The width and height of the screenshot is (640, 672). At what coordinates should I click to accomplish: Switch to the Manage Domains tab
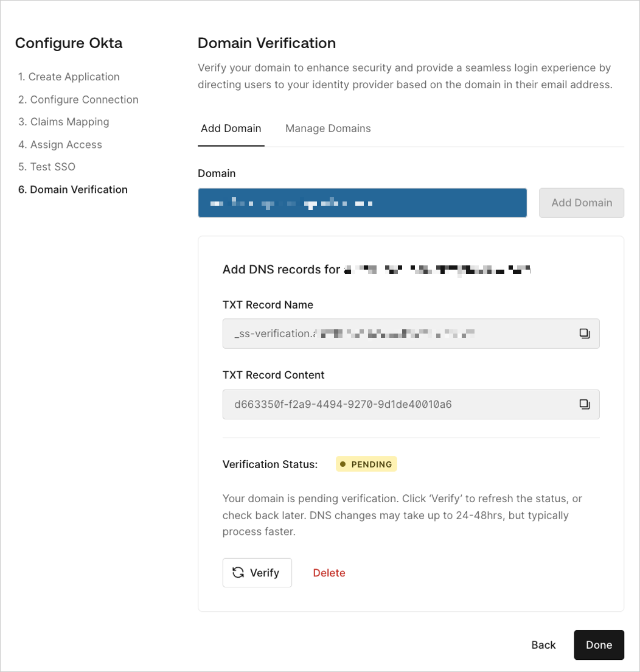328,128
